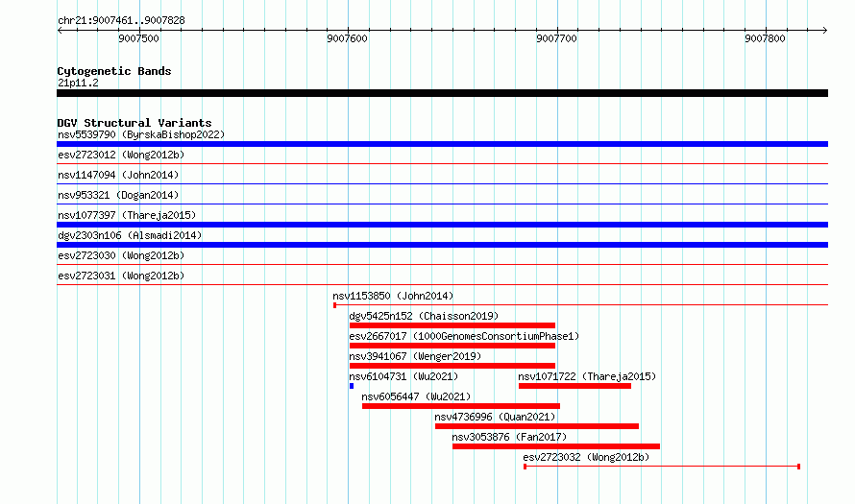Click the ruler's right arrowhead
This screenshot has width=855, height=504.
pos(824,31)
